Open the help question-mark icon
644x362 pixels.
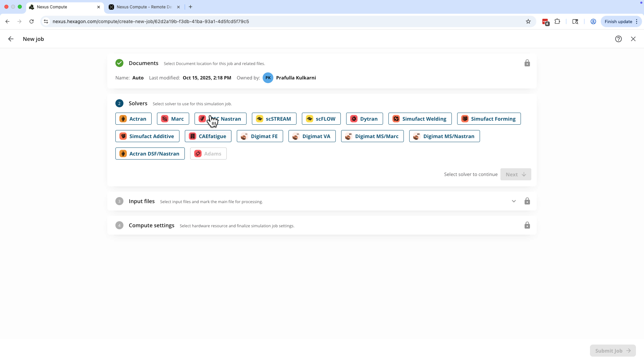pos(619,39)
